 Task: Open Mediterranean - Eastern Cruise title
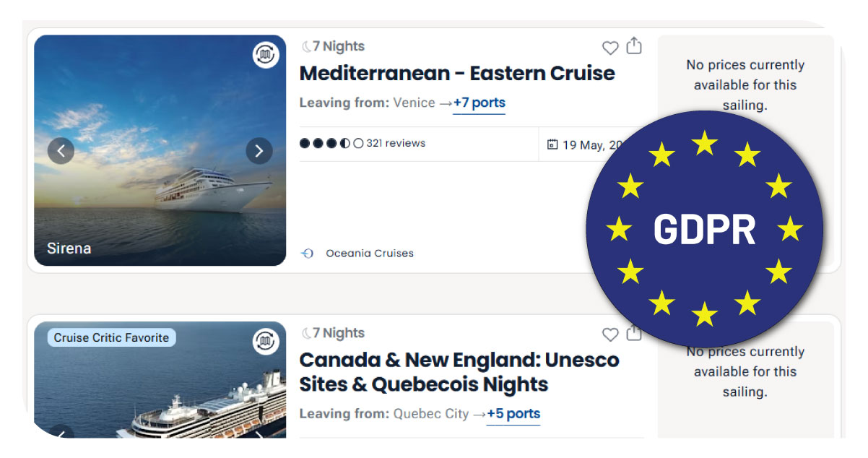coord(457,74)
